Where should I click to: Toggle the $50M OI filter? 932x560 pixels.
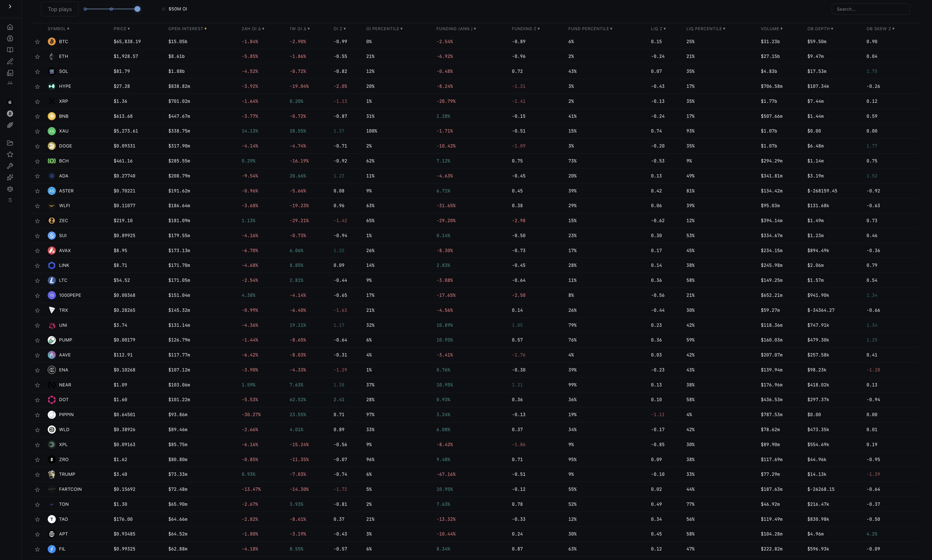(x=164, y=9)
